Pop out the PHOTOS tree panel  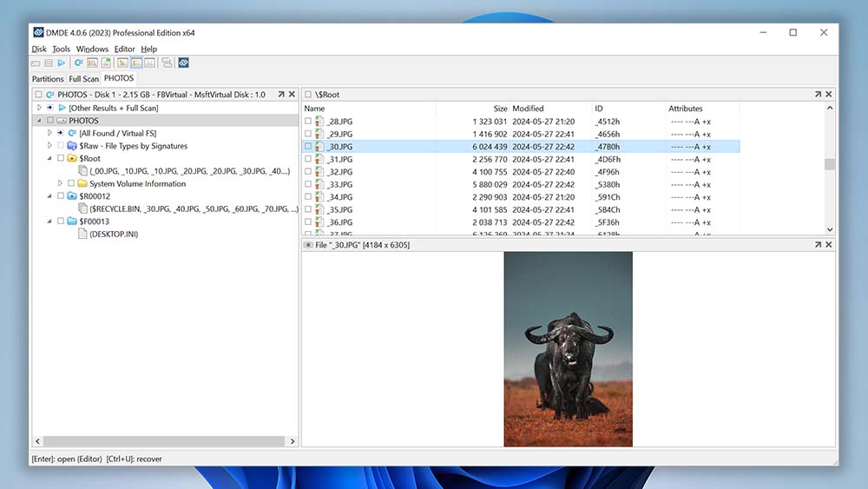[281, 95]
